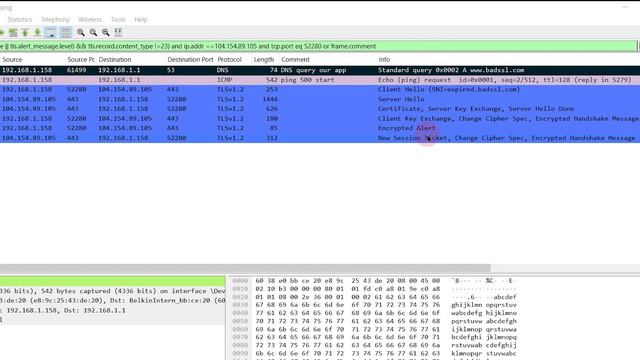The height and width of the screenshot is (360, 640).
Task: Click the ICMP protocol cell
Action: pos(224,80)
